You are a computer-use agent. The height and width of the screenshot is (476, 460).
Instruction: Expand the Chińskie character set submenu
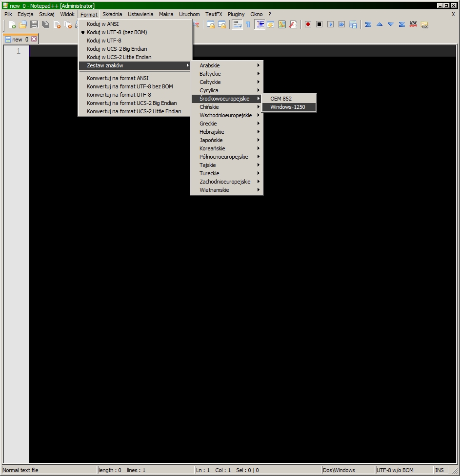click(227, 107)
